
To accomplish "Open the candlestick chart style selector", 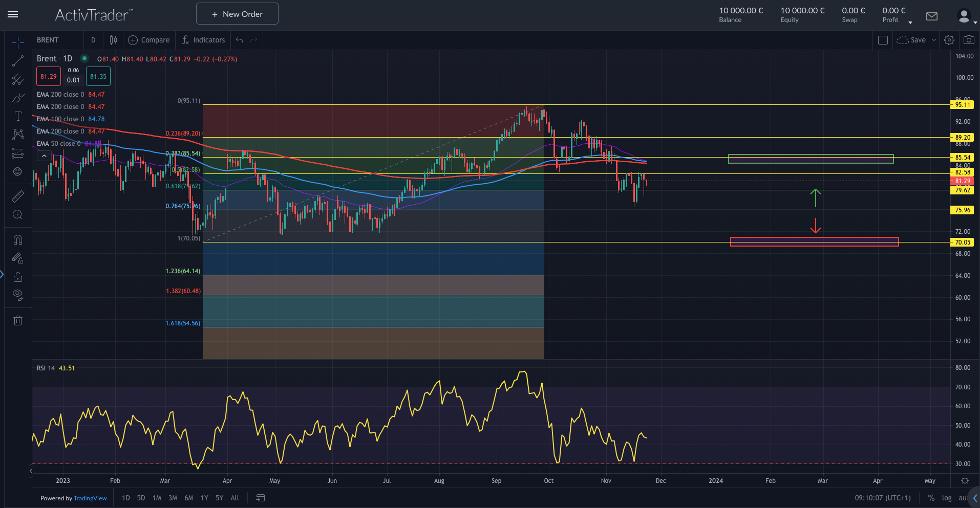I will [113, 40].
